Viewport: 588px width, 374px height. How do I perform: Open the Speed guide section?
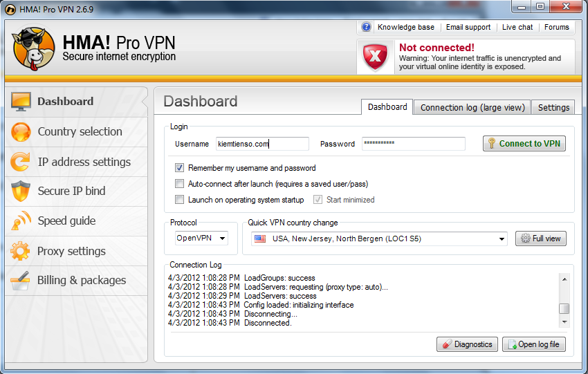click(x=77, y=221)
